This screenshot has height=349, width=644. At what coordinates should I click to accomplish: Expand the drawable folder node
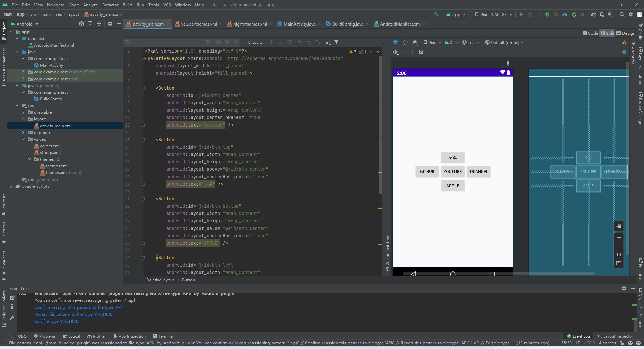pyautogui.click(x=23, y=112)
